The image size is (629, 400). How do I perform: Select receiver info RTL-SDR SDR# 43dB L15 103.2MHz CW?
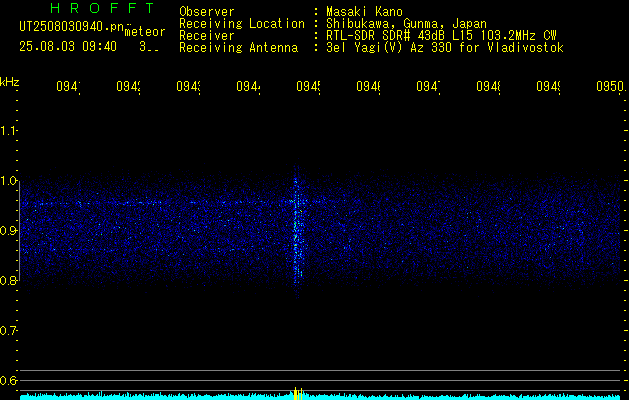(441, 36)
